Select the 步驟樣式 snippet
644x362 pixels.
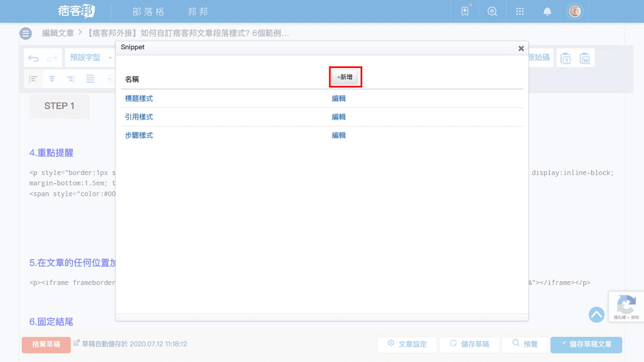point(139,136)
